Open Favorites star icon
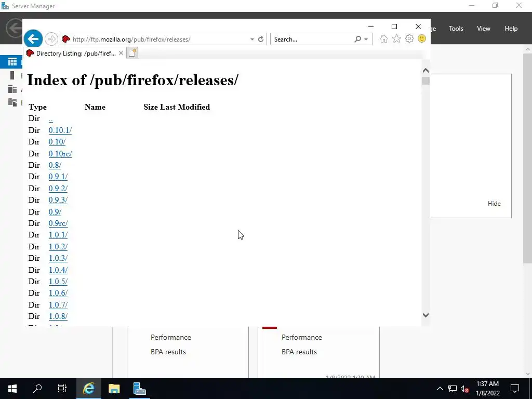The height and width of the screenshot is (399, 532). click(396, 38)
